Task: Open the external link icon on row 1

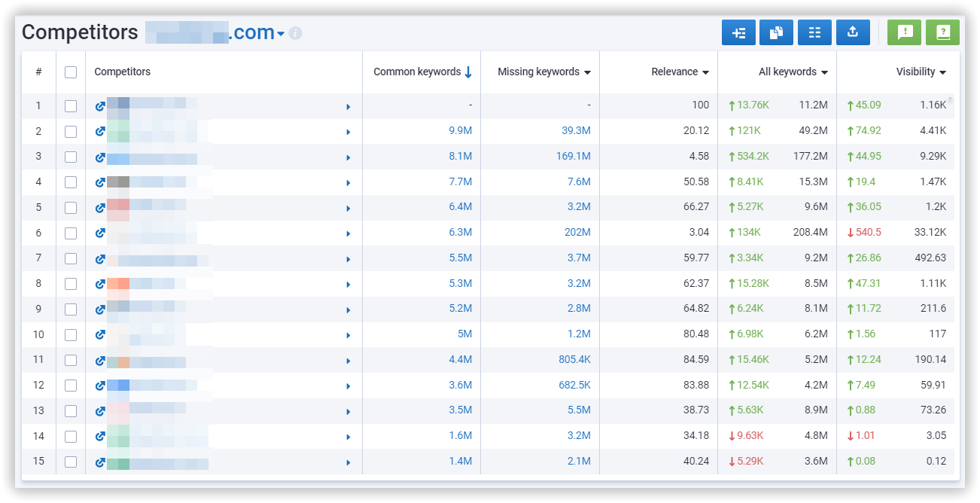Action: coord(100,105)
